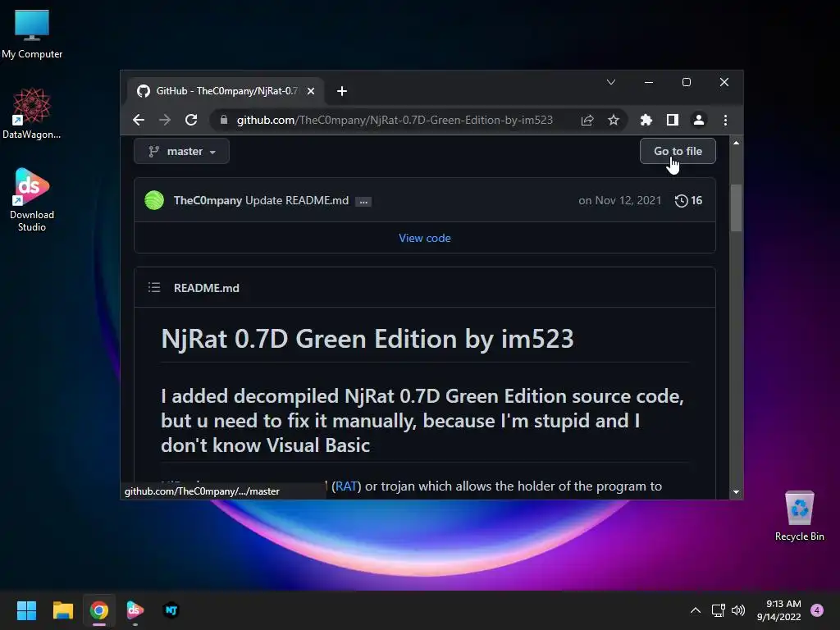Image resolution: width=840 pixels, height=630 pixels.
Task: Click the share page icon in address bar
Action: (587, 120)
